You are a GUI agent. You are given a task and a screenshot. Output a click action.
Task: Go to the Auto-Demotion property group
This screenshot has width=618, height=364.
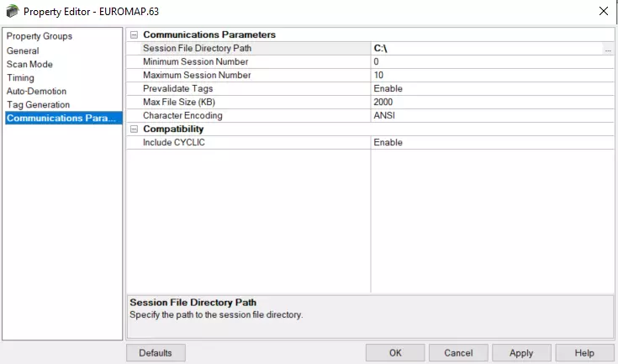coord(36,91)
